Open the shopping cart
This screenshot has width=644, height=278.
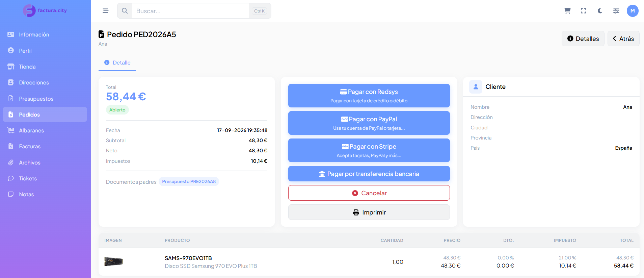click(567, 11)
